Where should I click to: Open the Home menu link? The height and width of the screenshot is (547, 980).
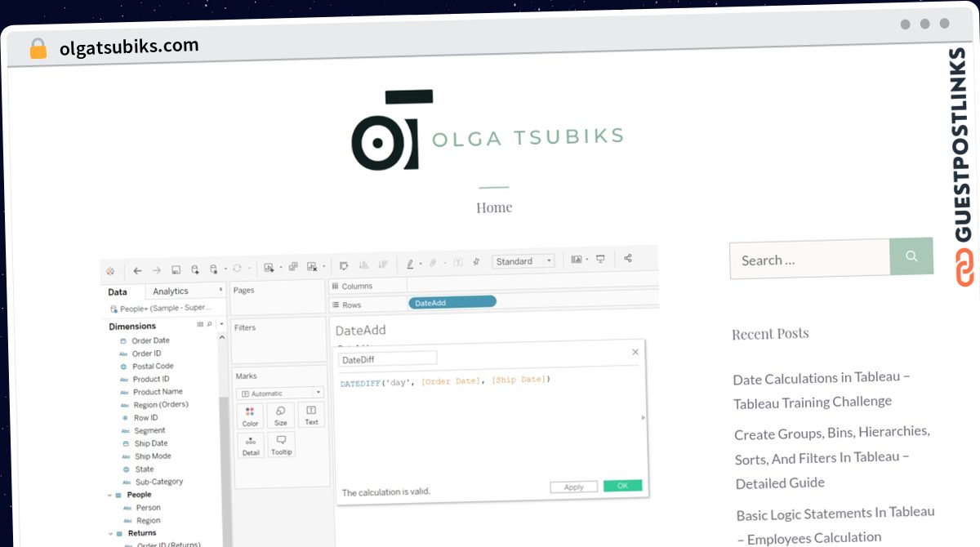pyautogui.click(x=494, y=207)
